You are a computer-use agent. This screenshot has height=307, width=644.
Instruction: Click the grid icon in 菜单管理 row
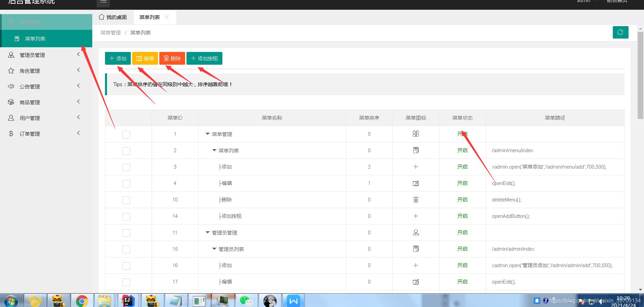(x=416, y=134)
